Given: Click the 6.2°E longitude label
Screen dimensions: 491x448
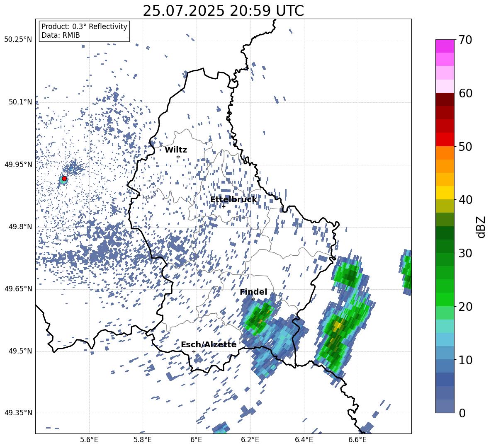Looking at the screenshot, I should (250, 440).
